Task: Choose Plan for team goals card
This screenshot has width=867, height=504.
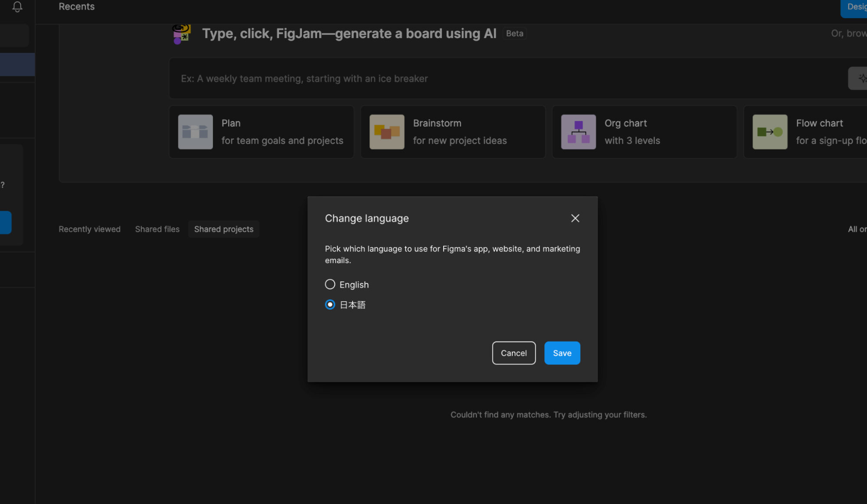Action: point(262,132)
